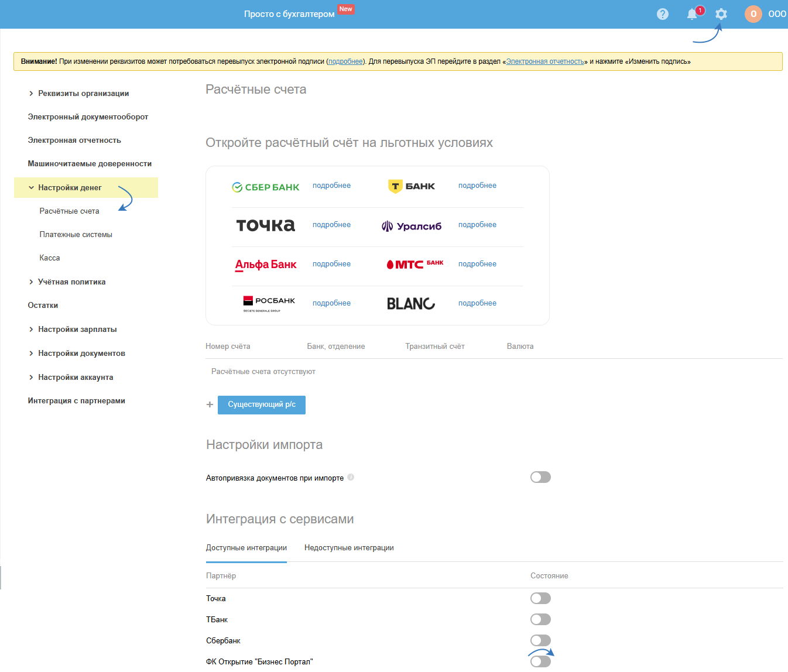Click the New badge in header
This screenshot has height=672, width=788.
(x=346, y=9)
